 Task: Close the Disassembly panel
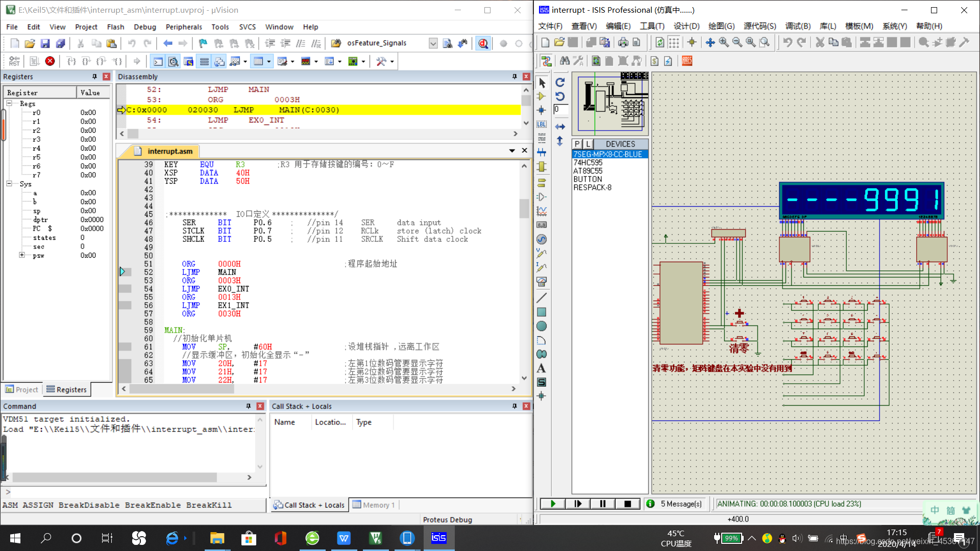click(x=526, y=77)
